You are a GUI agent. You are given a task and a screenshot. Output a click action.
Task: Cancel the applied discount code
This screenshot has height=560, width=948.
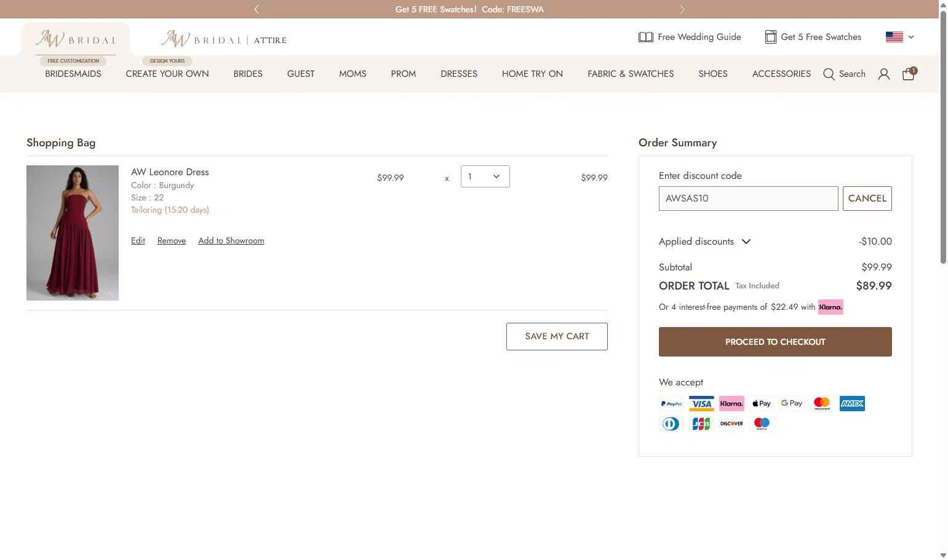pos(867,199)
